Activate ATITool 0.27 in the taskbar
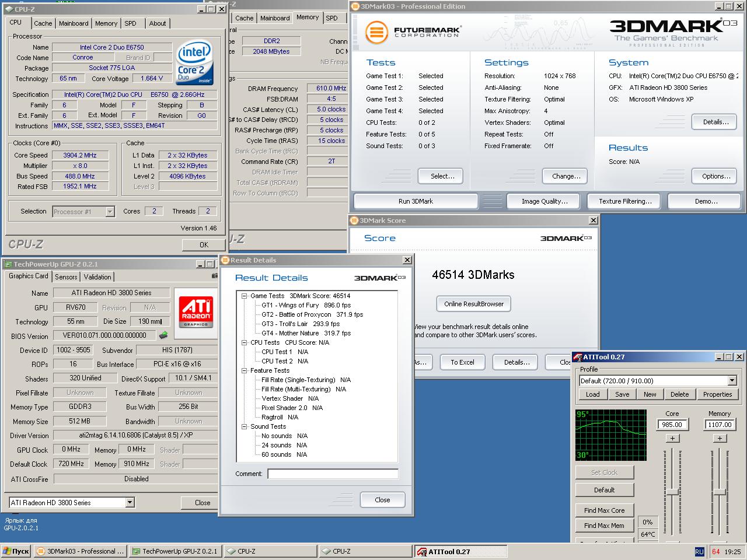 460,551
